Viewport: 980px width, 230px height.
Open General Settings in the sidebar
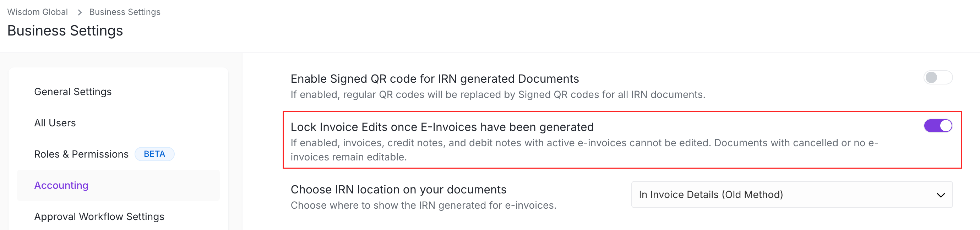point(73,92)
